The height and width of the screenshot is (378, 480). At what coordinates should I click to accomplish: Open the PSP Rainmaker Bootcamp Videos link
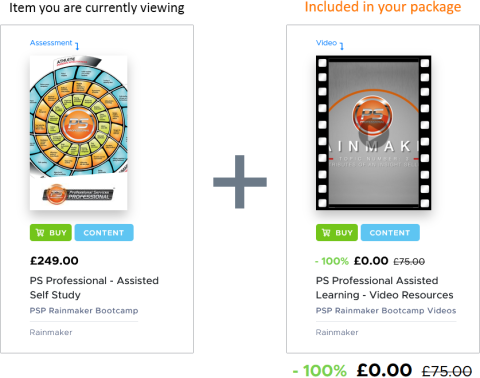(x=386, y=311)
